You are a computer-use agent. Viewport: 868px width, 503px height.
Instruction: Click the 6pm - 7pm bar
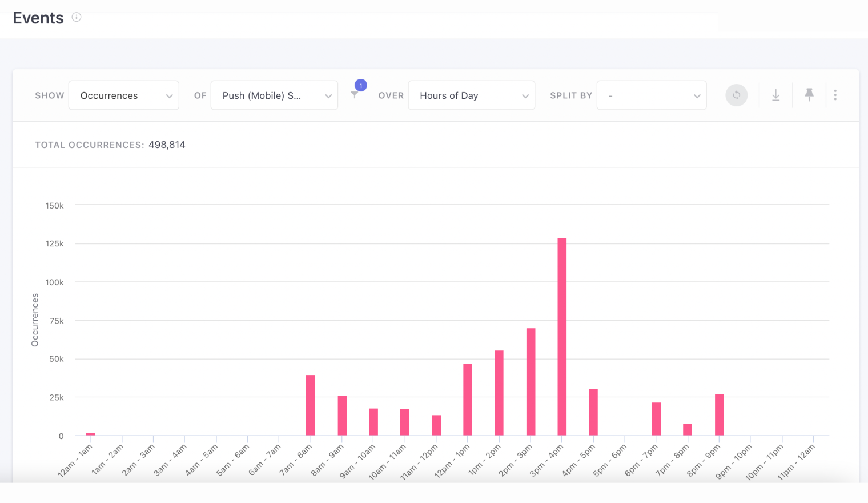click(x=656, y=419)
